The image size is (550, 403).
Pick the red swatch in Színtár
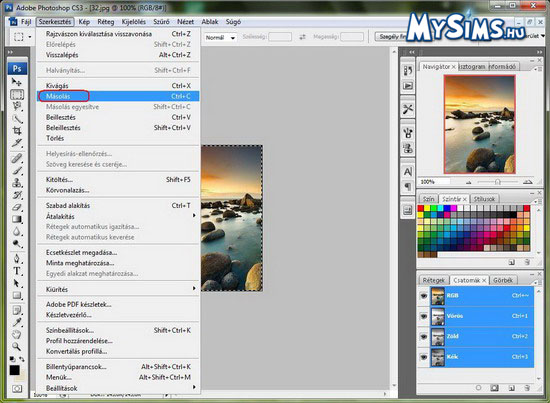coord(421,208)
